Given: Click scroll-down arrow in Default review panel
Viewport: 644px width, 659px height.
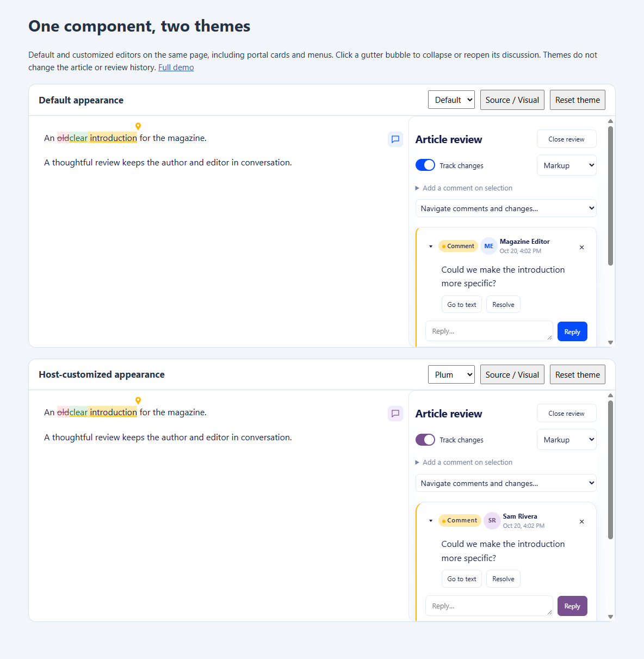Looking at the screenshot, I should pyautogui.click(x=611, y=342).
